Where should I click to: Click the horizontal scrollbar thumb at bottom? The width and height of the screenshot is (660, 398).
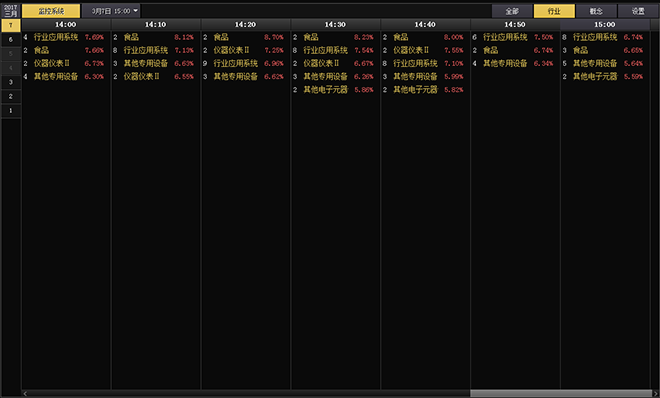click(x=561, y=393)
